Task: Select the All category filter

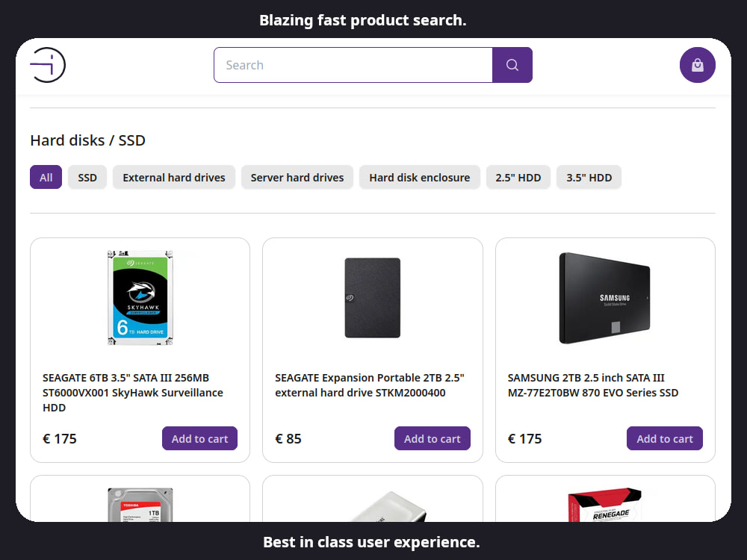Action: point(46,177)
